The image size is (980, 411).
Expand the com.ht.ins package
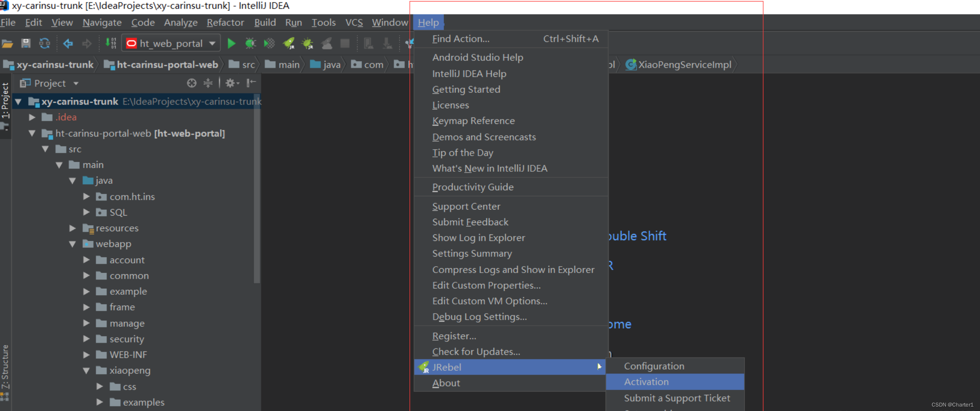[86, 196]
